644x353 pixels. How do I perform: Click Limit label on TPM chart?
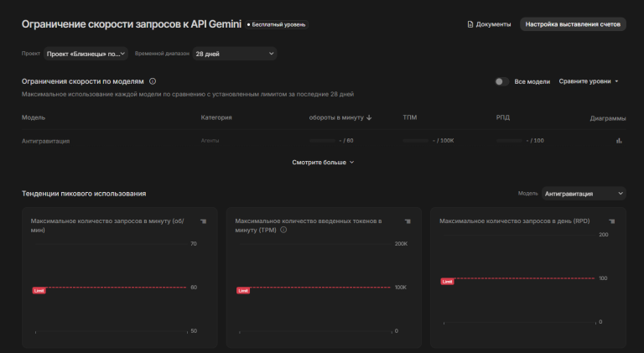243,291
